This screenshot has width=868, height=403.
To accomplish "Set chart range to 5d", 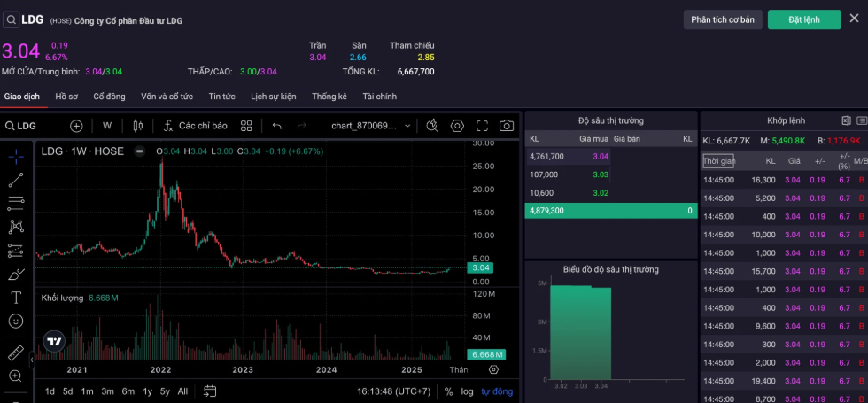I will (67, 391).
